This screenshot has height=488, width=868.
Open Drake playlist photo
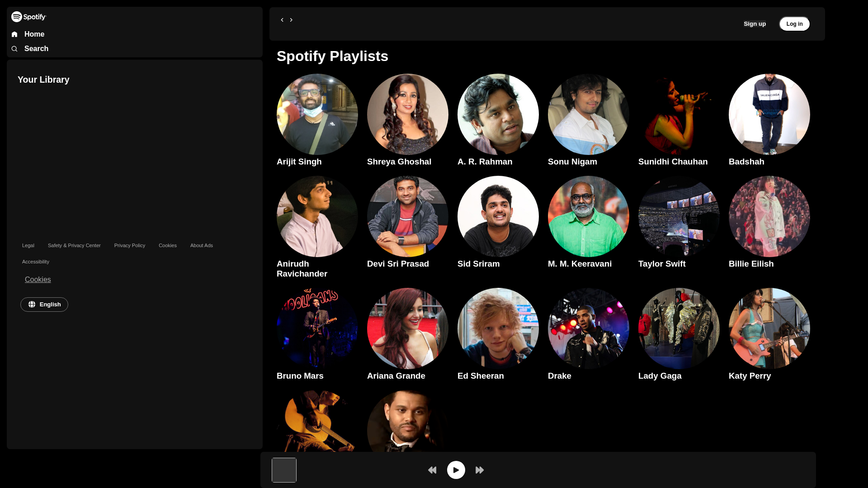[x=589, y=328]
